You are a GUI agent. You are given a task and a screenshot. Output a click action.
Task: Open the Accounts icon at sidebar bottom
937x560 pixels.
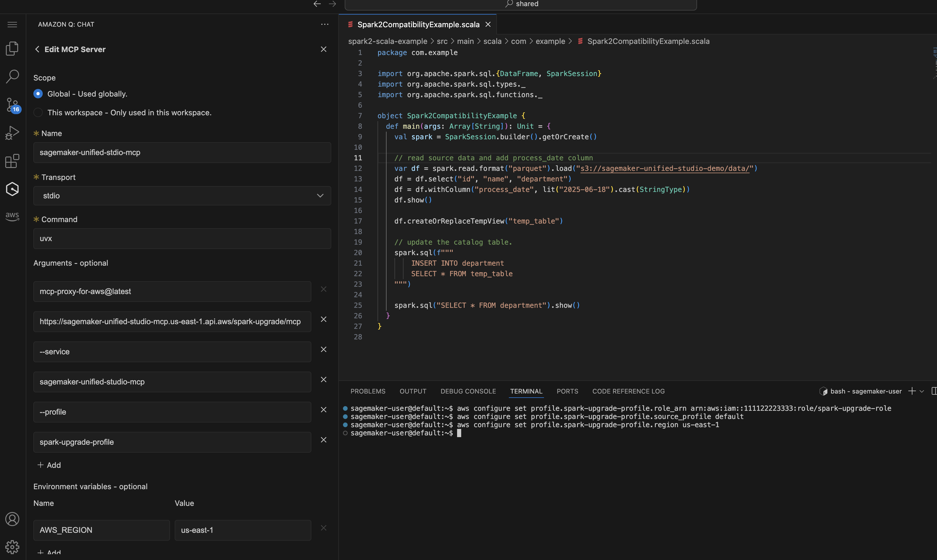[12, 519]
